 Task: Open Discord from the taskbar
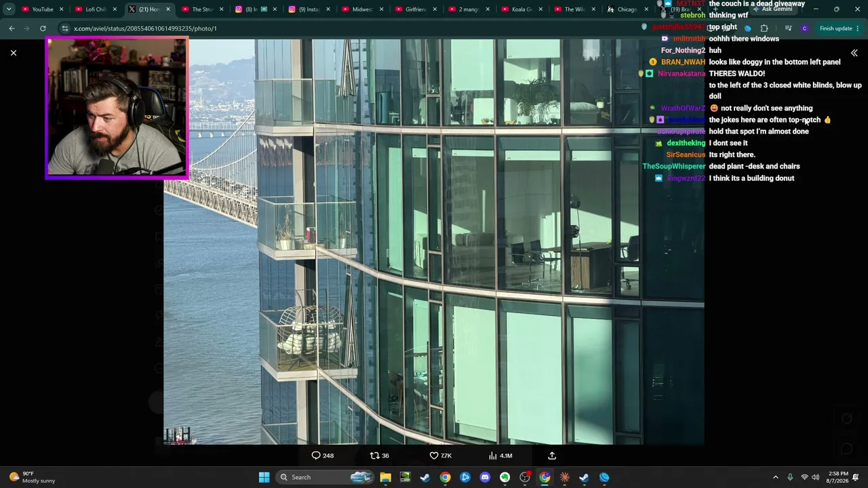pos(485,477)
